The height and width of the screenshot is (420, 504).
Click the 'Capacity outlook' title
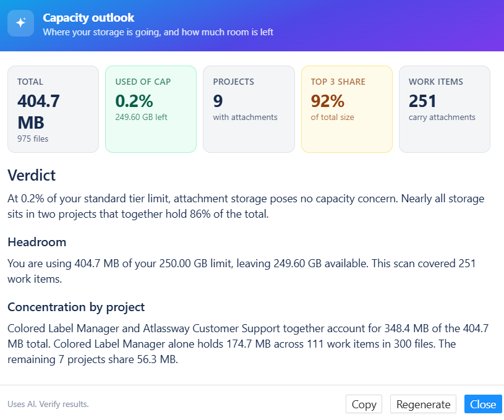pyautogui.click(x=88, y=18)
